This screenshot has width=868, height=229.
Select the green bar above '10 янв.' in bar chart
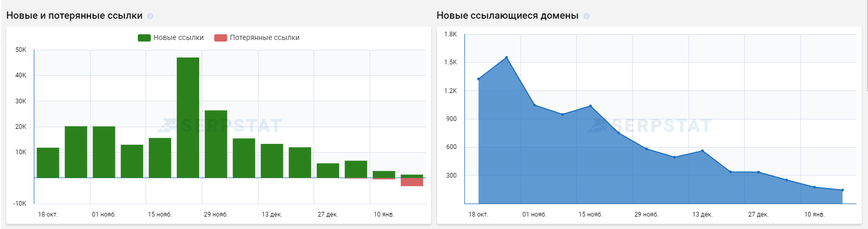tap(384, 174)
